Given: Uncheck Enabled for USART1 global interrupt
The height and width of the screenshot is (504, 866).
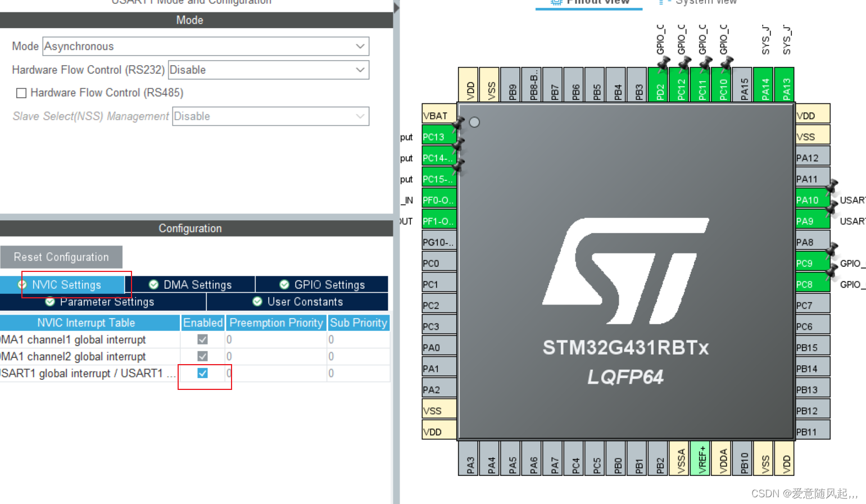Looking at the screenshot, I should click(203, 373).
